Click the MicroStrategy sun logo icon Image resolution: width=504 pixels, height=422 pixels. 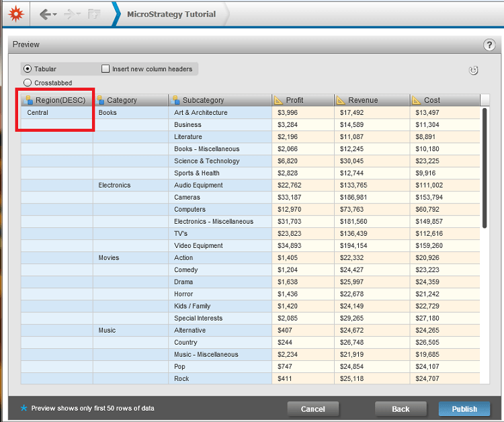pos(16,14)
